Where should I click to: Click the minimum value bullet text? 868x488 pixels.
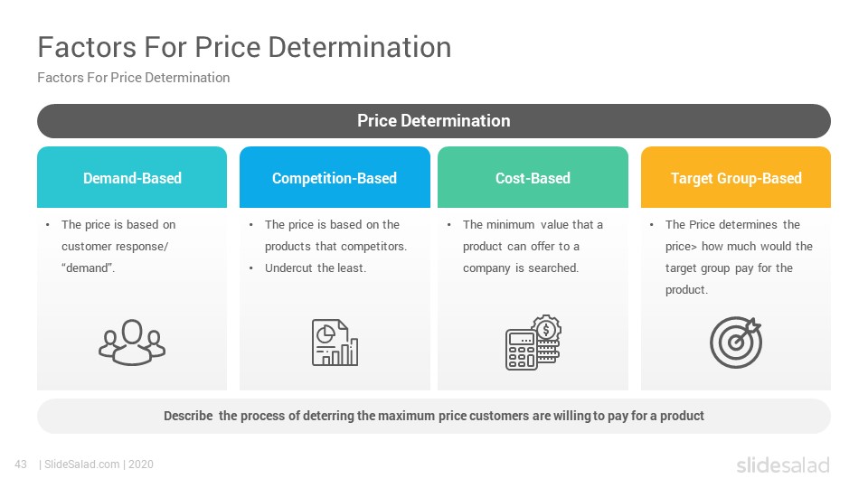pos(533,246)
